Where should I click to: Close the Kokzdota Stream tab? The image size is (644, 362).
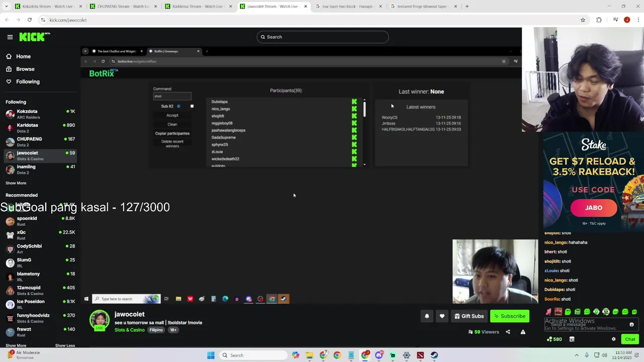click(x=80, y=7)
